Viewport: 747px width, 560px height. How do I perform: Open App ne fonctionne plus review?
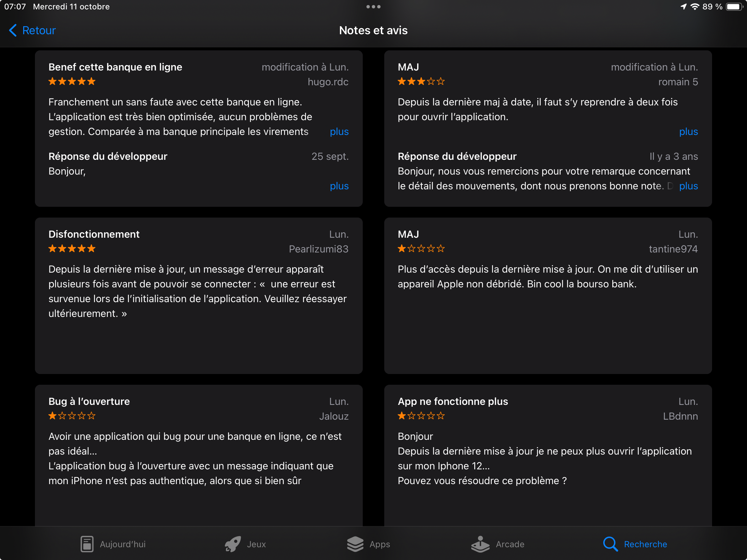tap(548, 456)
